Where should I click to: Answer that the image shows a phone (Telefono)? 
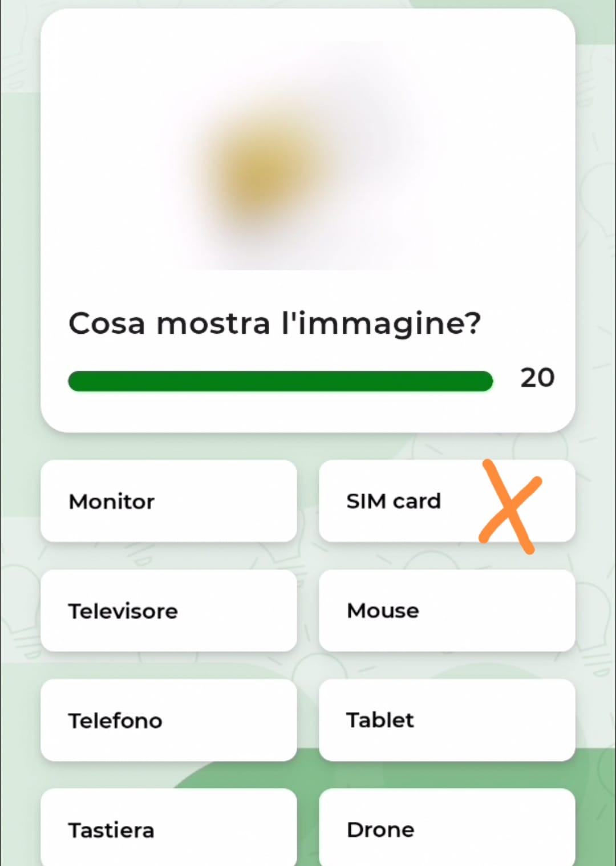(x=169, y=720)
